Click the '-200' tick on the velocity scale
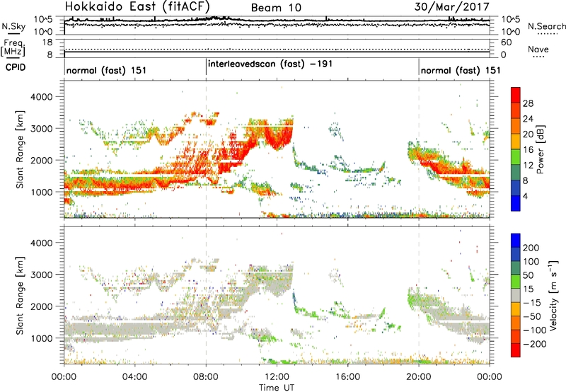The width and height of the screenshot is (566, 392). click(534, 344)
